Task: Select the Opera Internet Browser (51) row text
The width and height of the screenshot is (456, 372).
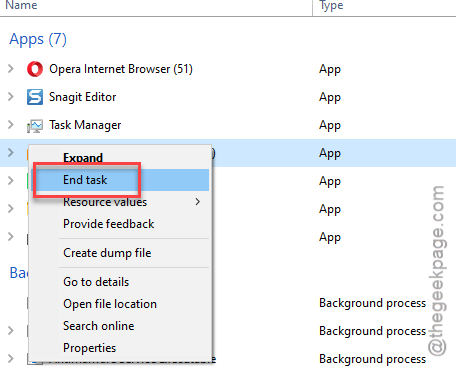Action: pyautogui.click(x=121, y=69)
